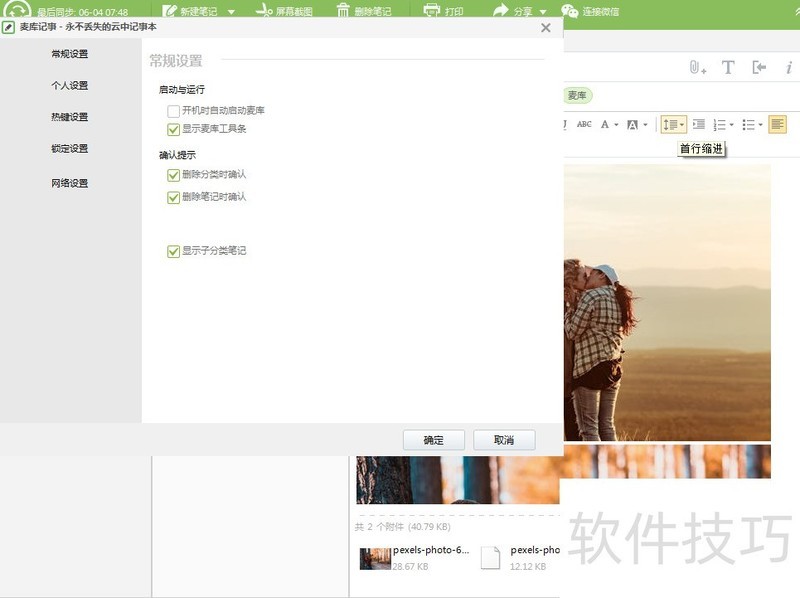Click the strikethrough ABC icon
This screenshot has height=598, width=800.
pos(584,125)
